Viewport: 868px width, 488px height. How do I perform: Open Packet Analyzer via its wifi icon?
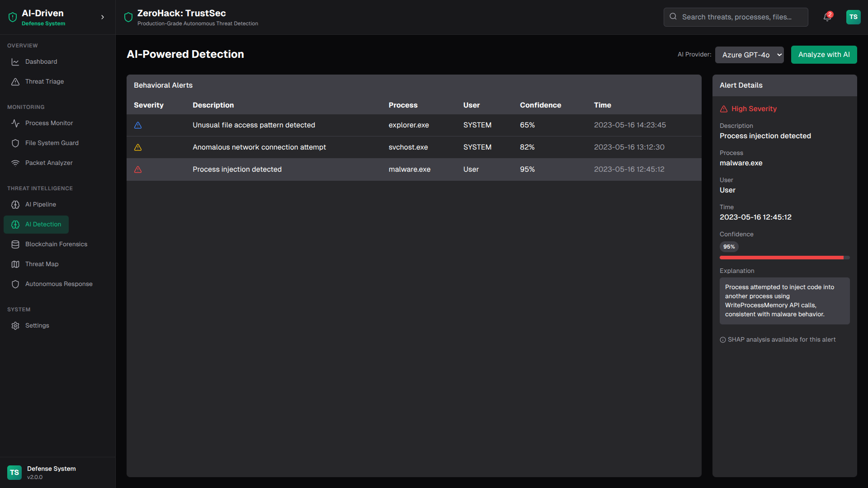click(15, 163)
